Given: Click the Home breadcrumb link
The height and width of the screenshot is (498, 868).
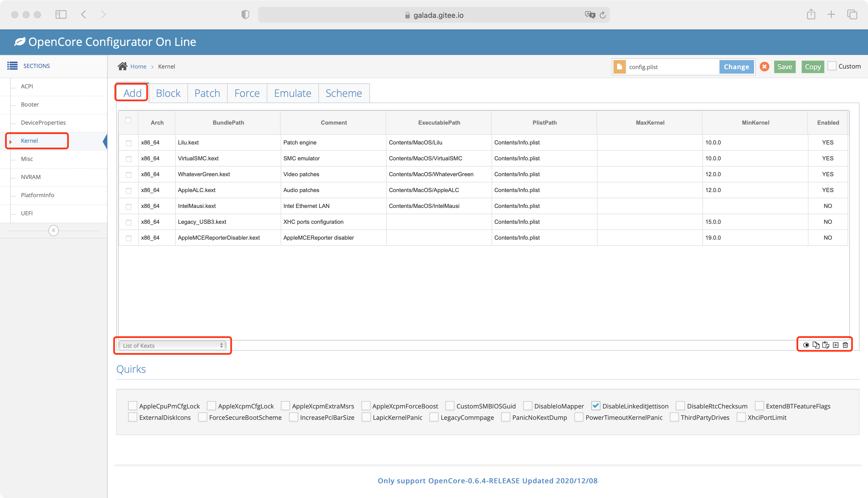Looking at the screenshot, I should tap(138, 66).
